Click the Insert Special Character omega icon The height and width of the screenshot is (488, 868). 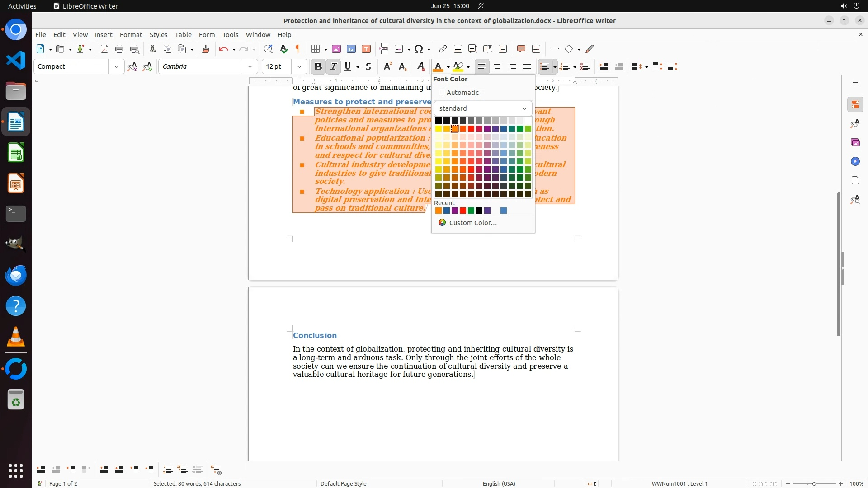[x=419, y=49]
